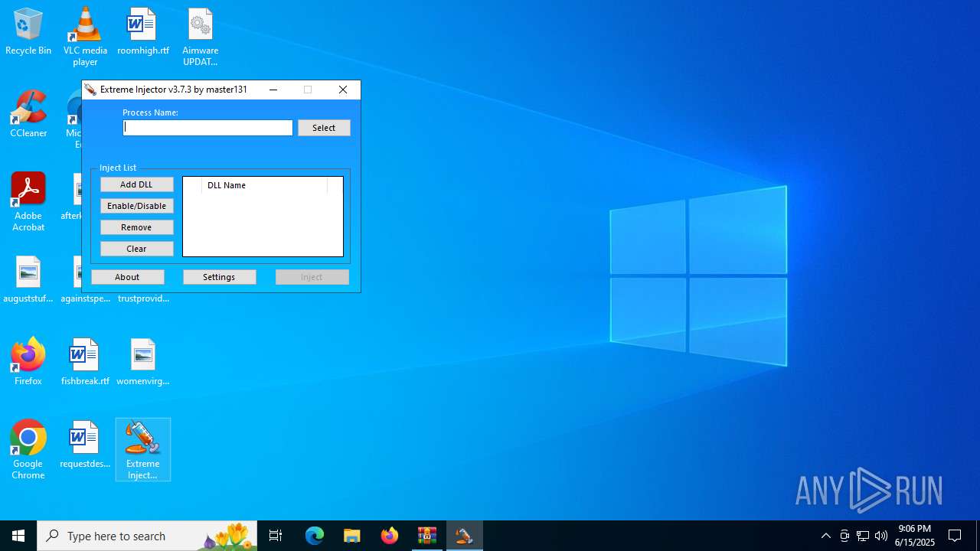Open the Action Center notifications icon
This screenshot has height=551, width=980.
955,536
